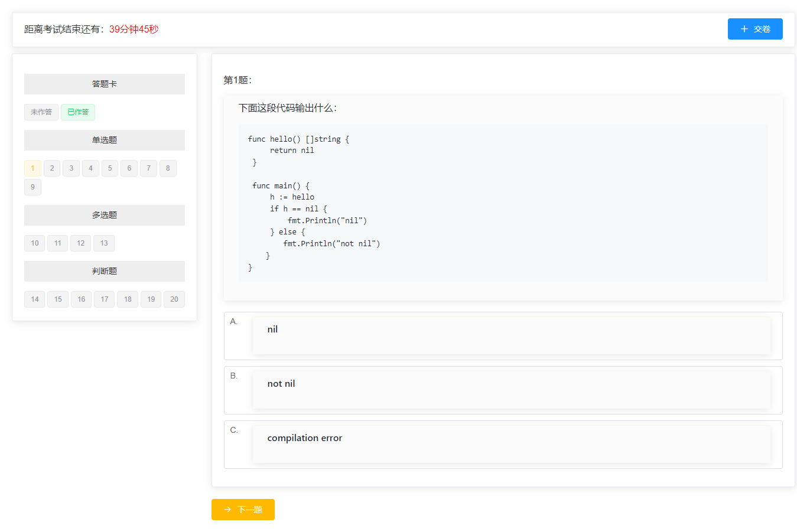This screenshot has width=797, height=532.
Task: Click the code line h := hello
Action: pos(292,197)
